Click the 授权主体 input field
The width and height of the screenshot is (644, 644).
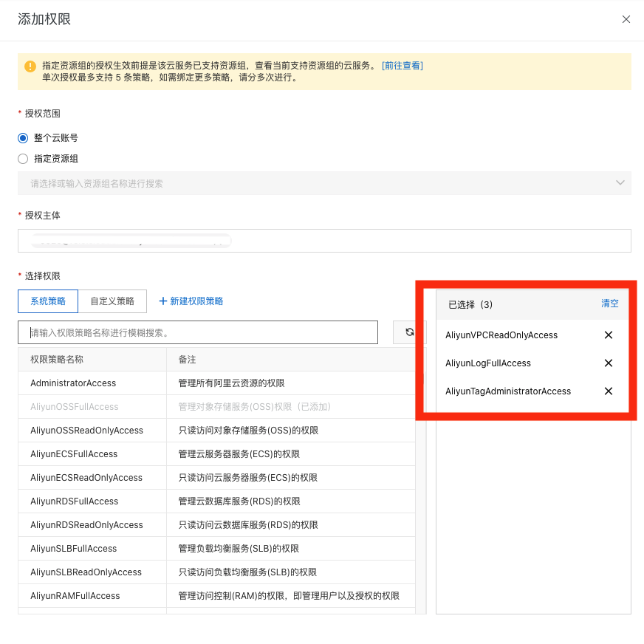pyautogui.click(x=324, y=241)
